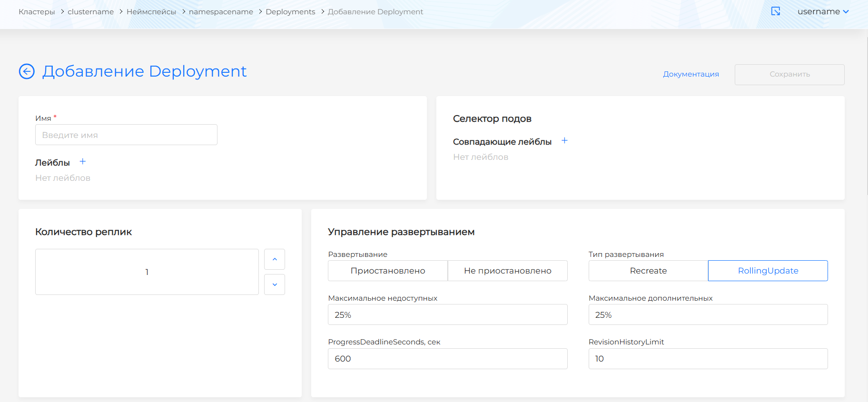Screen dimensions: 868x402
Task: Click the Максимальное недоступных field
Action: point(447,315)
